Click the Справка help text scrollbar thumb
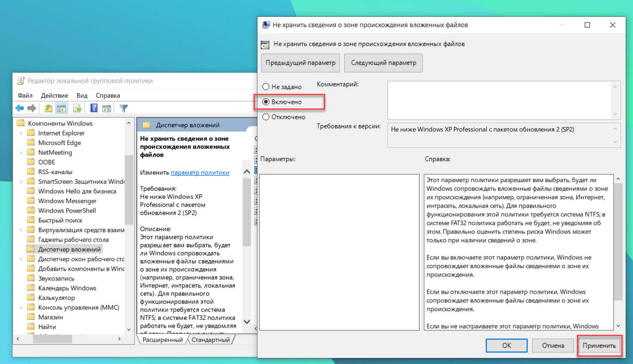 tap(618, 241)
